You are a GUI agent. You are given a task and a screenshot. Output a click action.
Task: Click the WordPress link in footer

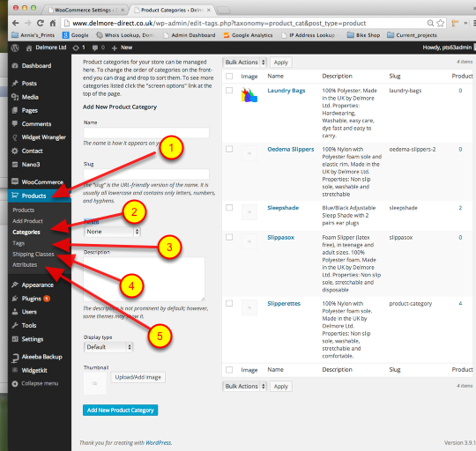coord(159,443)
